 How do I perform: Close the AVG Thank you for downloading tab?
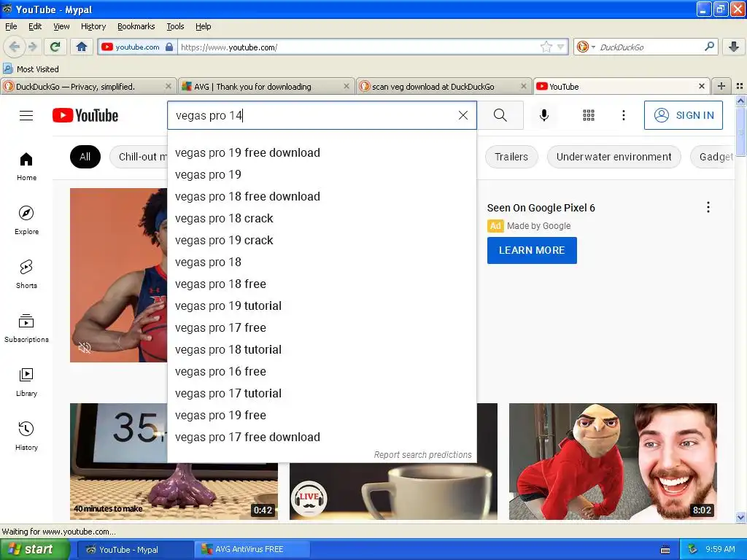tap(347, 86)
